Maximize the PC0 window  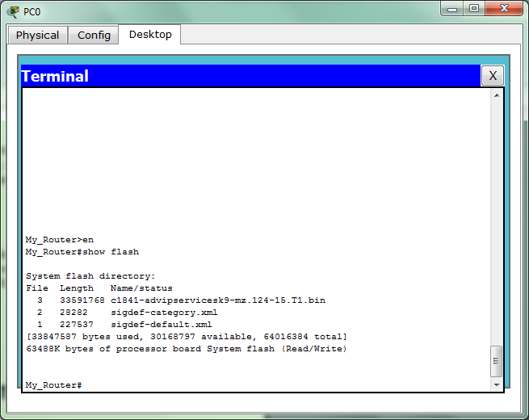click(474, 8)
